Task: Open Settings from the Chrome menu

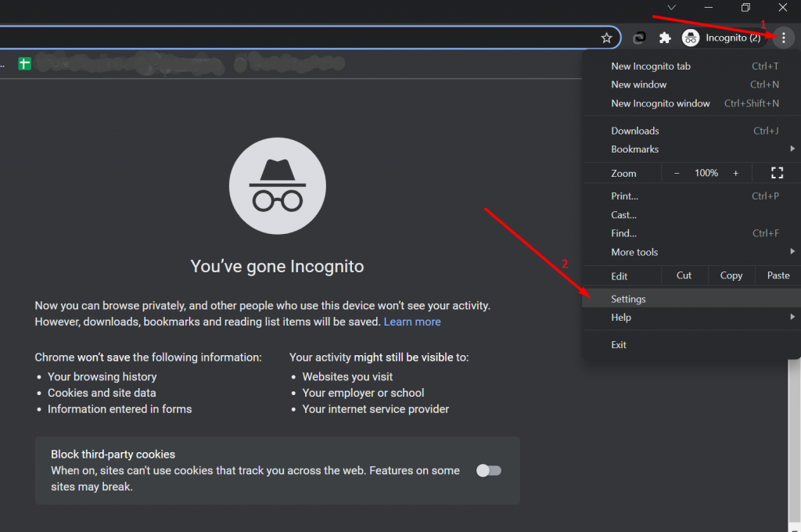Action: click(x=691, y=299)
